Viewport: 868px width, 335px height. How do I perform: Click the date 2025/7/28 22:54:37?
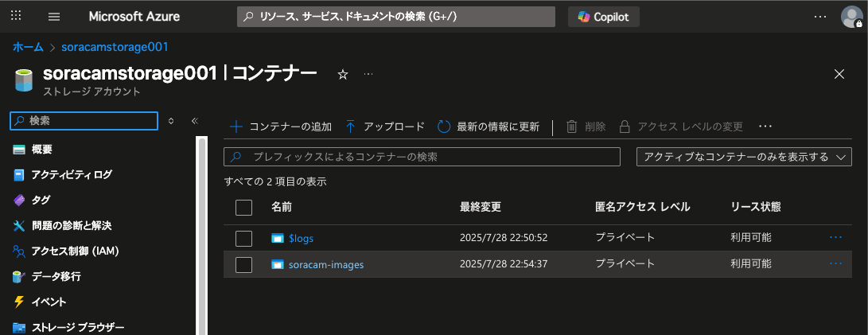(504, 265)
